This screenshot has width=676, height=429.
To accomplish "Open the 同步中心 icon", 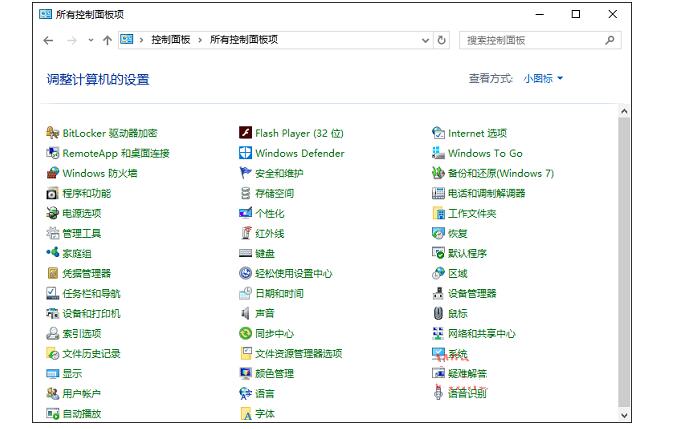I will tap(245, 333).
